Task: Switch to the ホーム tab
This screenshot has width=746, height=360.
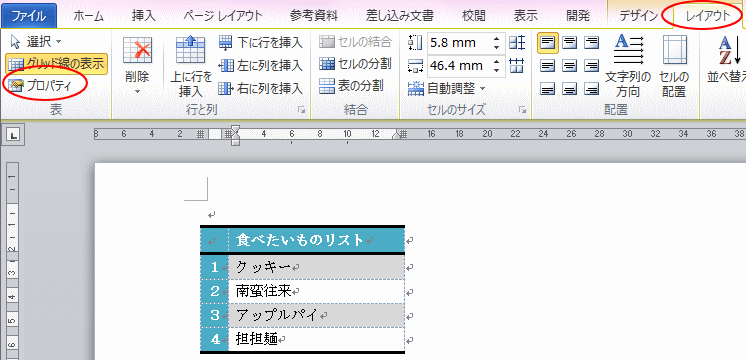Action: 88,16
